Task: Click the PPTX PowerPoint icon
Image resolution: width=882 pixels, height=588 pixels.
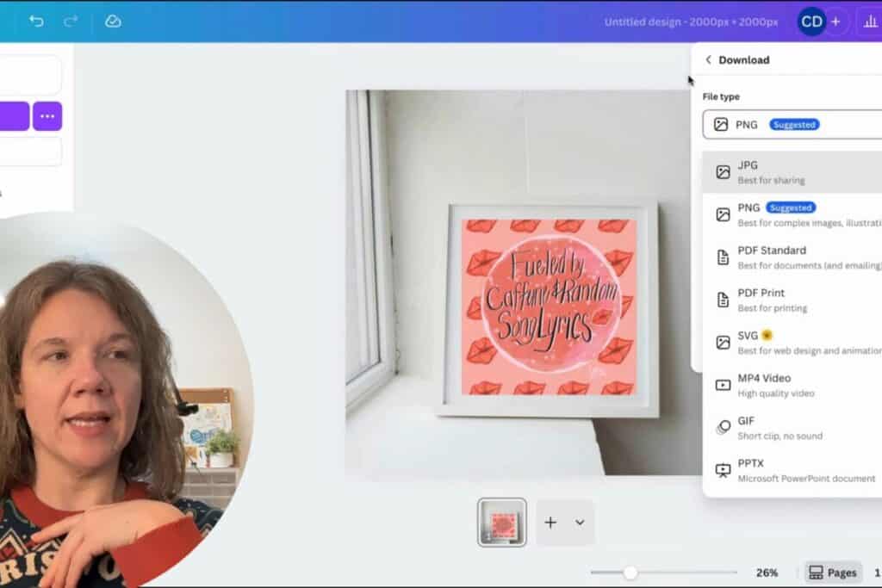Action: pyautogui.click(x=724, y=468)
